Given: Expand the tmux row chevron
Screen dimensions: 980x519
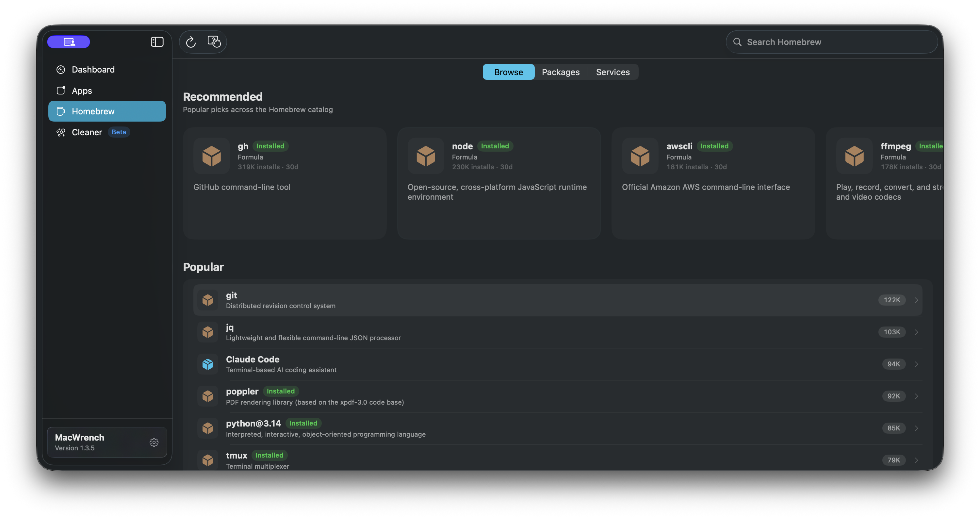Looking at the screenshot, I should coord(917,460).
